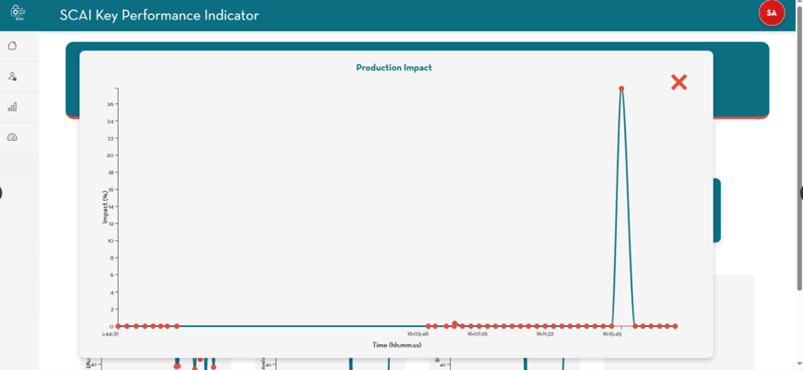The width and height of the screenshot is (803, 370).
Task: Open the SA user avatar menu
Action: click(771, 13)
